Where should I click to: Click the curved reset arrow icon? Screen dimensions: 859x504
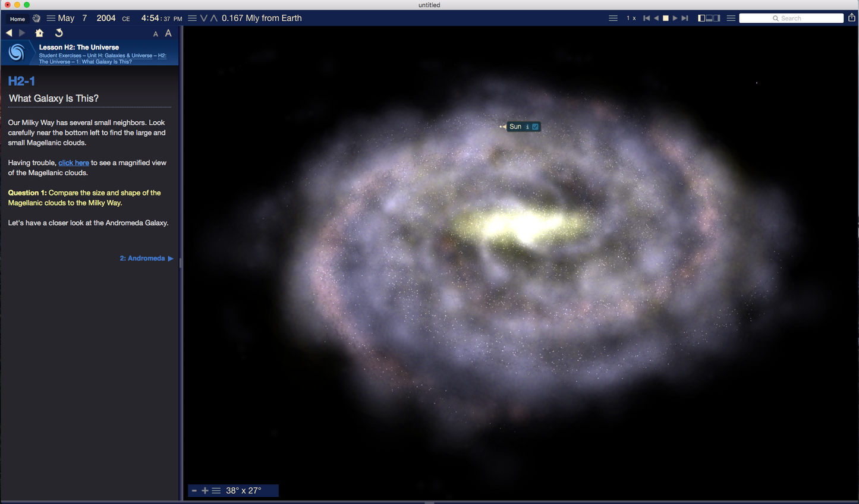pyautogui.click(x=59, y=33)
